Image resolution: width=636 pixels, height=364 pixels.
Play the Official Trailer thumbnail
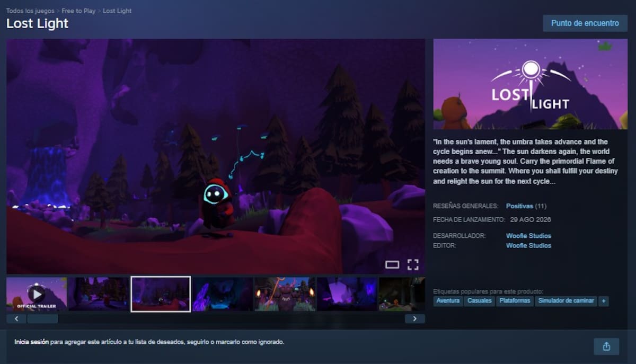(37, 294)
